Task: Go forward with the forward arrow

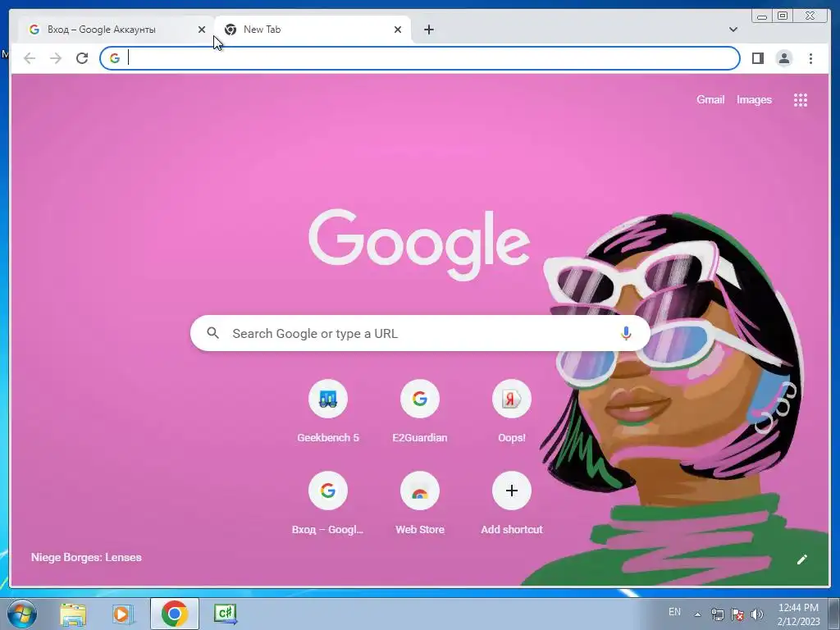Action: point(56,58)
